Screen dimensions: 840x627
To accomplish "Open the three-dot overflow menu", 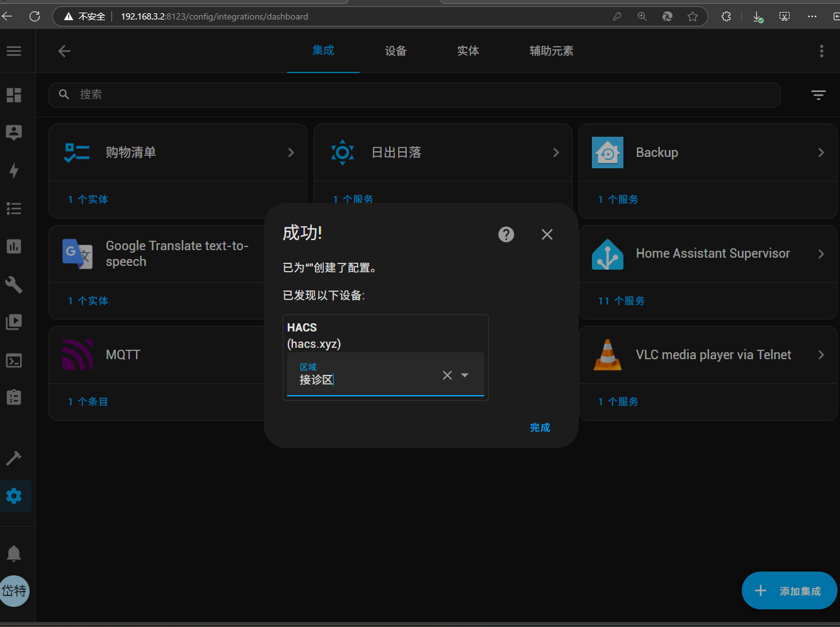I will coord(821,51).
